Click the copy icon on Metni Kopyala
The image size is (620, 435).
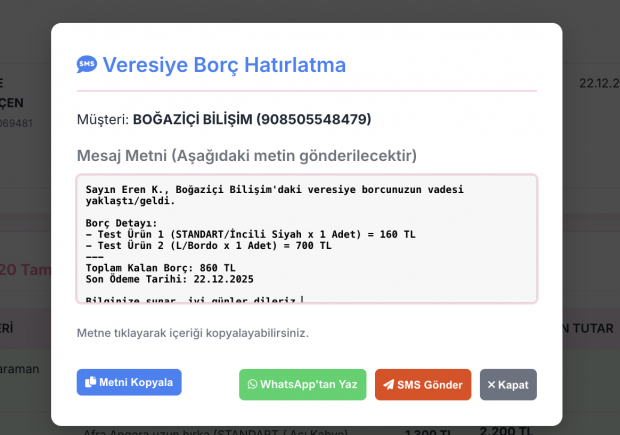[91, 382]
